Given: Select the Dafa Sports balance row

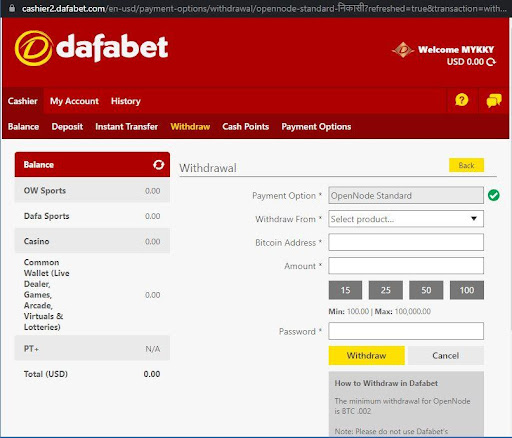Looking at the screenshot, I should [x=92, y=216].
